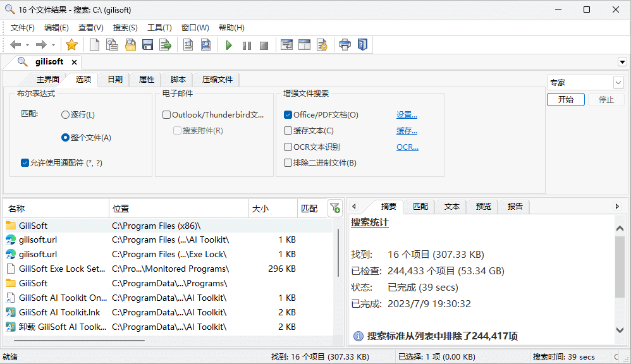Viewport: 631px width, 364px height.
Task: Click the yellow star favorites icon
Action: [x=71, y=45]
